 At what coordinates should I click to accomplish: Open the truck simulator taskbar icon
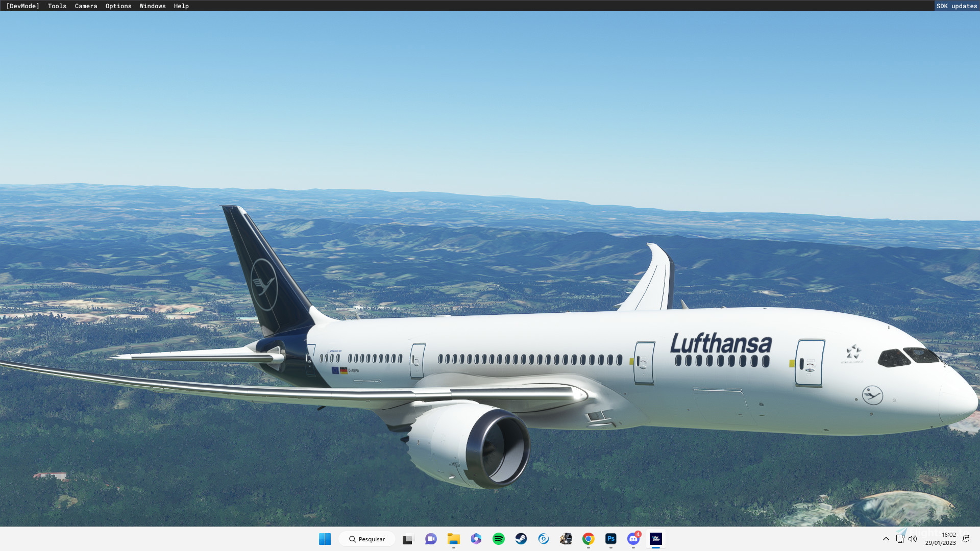tap(566, 539)
